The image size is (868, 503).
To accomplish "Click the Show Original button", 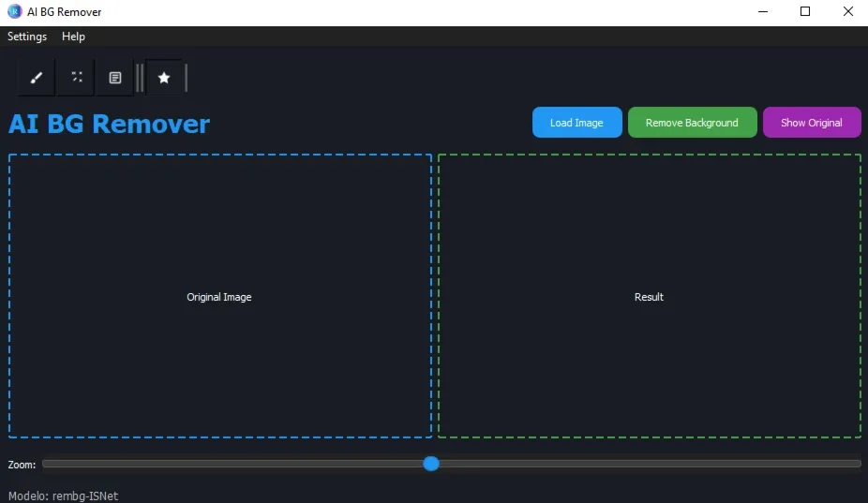I will (812, 123).
